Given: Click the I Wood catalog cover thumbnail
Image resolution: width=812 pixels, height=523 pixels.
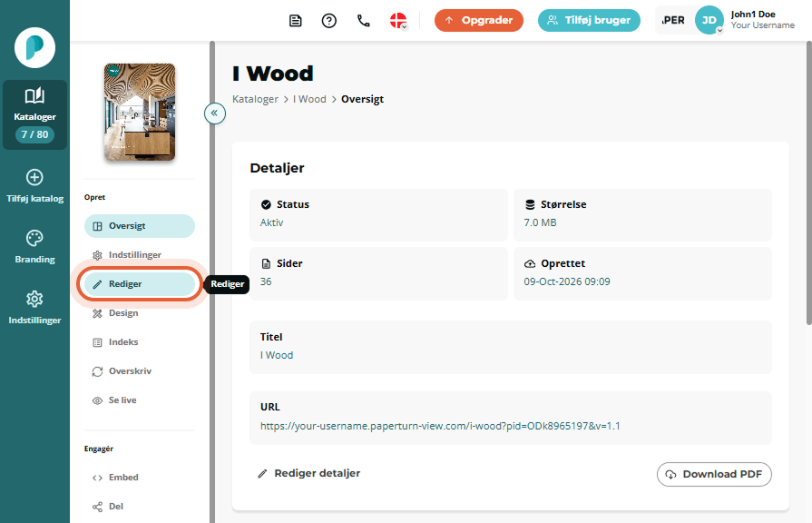Looking at the screenshot, I should coord(140,112).
